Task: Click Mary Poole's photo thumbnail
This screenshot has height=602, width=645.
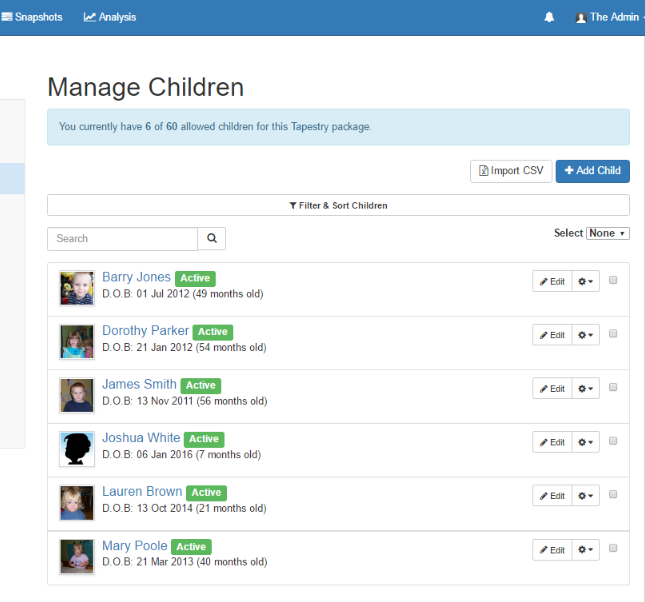Action: [77, 556]
